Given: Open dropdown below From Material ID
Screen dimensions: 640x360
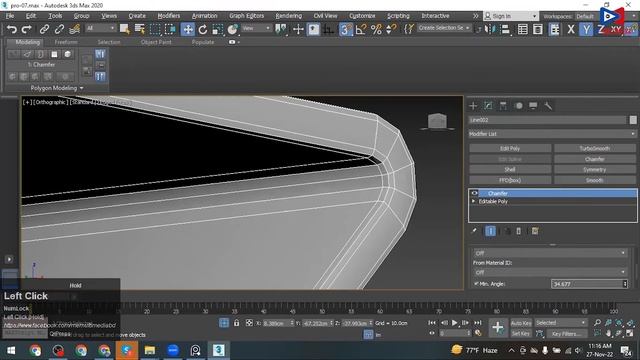Looking at the screenshot, I should 550,272.
